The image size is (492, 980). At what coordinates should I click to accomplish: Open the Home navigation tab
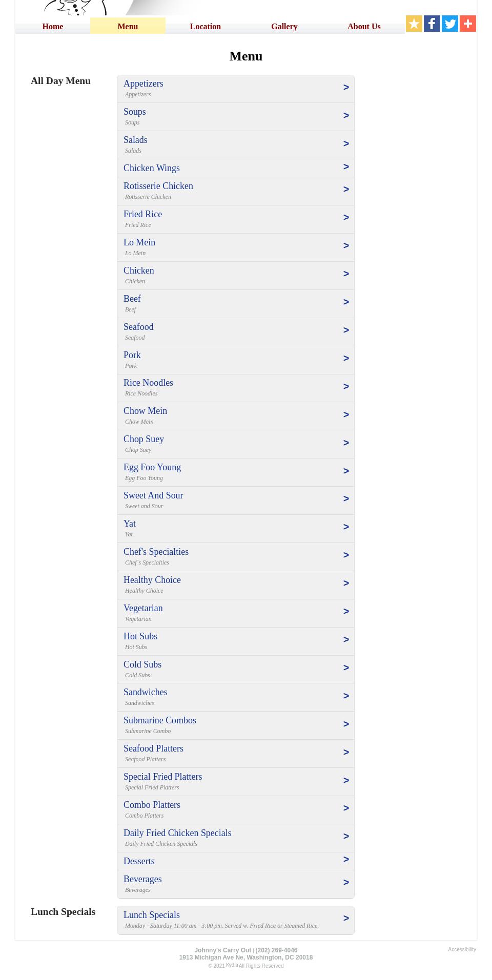point(53,27)
